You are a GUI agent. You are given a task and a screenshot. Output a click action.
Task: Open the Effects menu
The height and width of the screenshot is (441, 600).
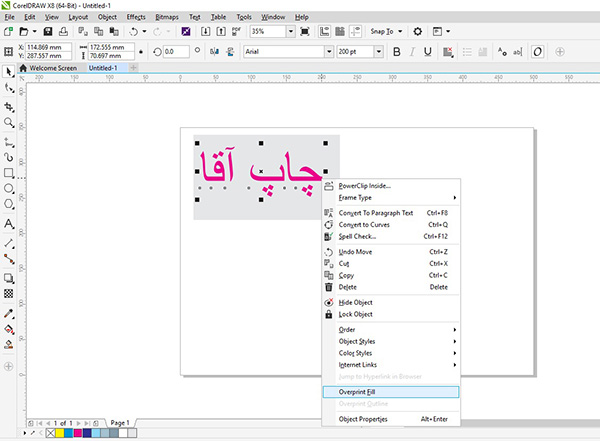[136, 17]
